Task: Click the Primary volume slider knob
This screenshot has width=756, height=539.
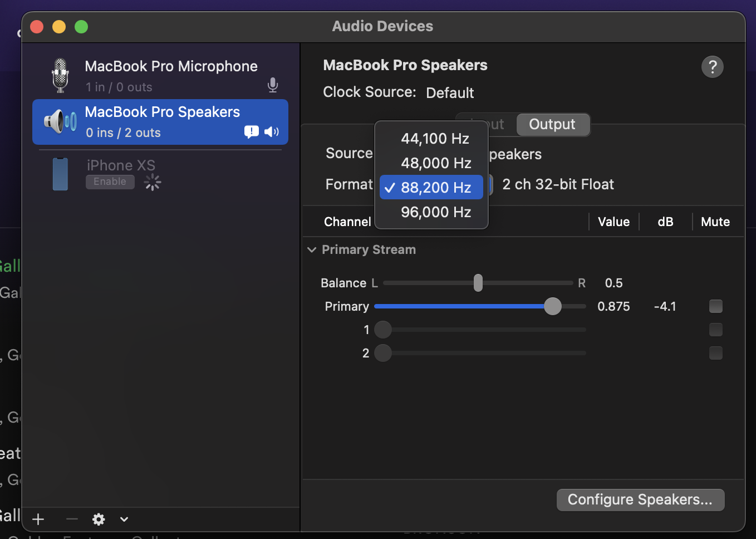Action: coord(553,306)
